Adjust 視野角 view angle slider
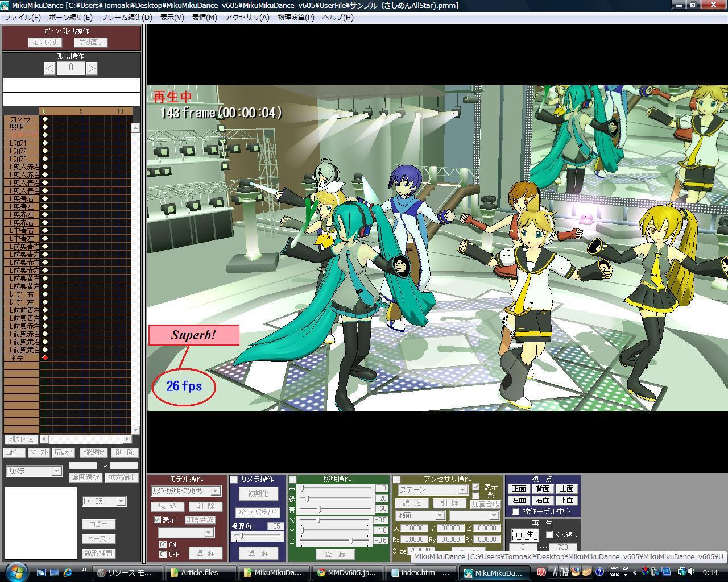Screen dimensions: 728x582 tap(257, 535)
